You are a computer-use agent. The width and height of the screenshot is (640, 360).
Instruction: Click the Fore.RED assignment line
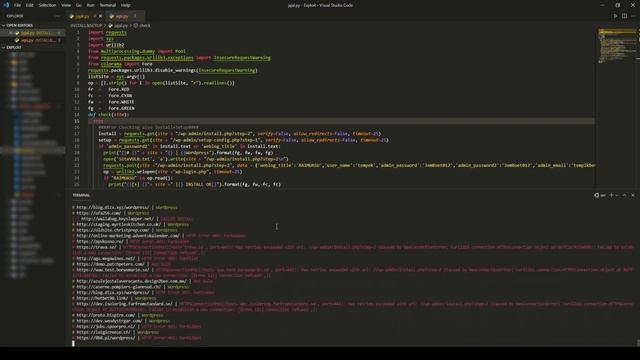pyautogui.click(x=109, y=89)
